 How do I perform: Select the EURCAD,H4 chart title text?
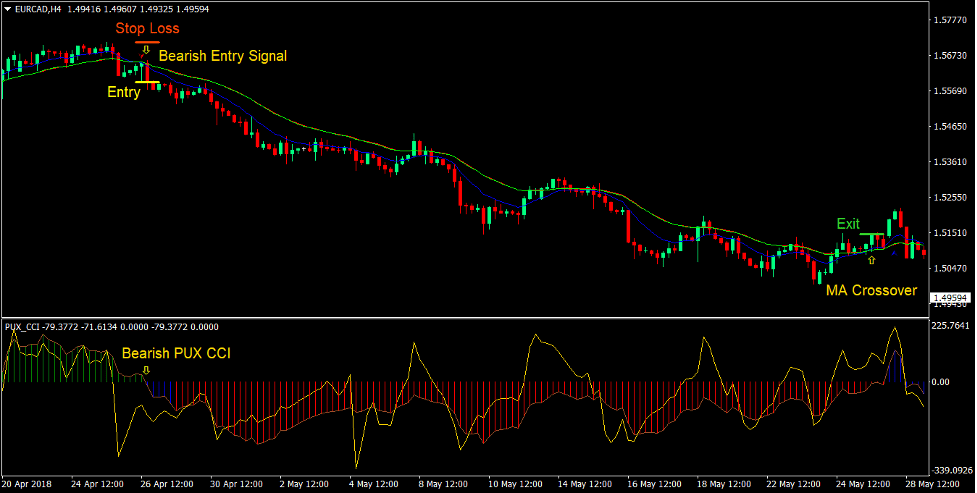tap(37, 9)
